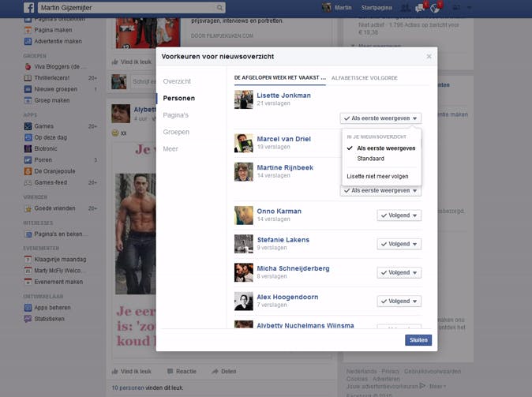Open Pagina's en beken... icon
532x397 pixels.
28,234
